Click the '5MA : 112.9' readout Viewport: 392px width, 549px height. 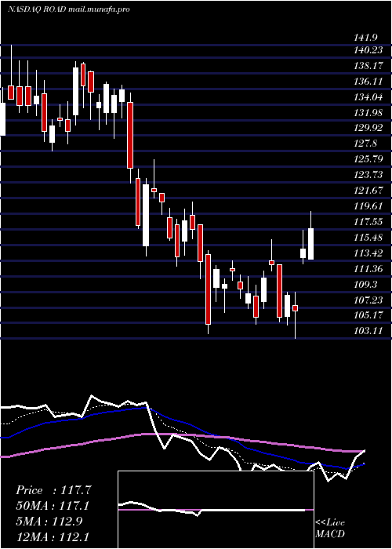click(49, 522)
